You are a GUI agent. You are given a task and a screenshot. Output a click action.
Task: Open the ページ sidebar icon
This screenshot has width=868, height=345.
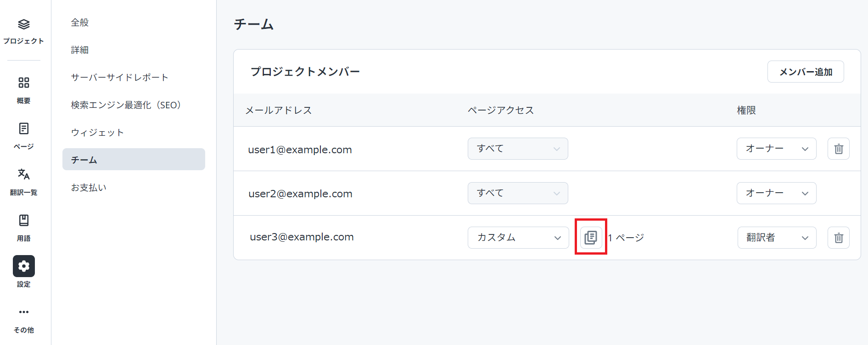(24, 128)
